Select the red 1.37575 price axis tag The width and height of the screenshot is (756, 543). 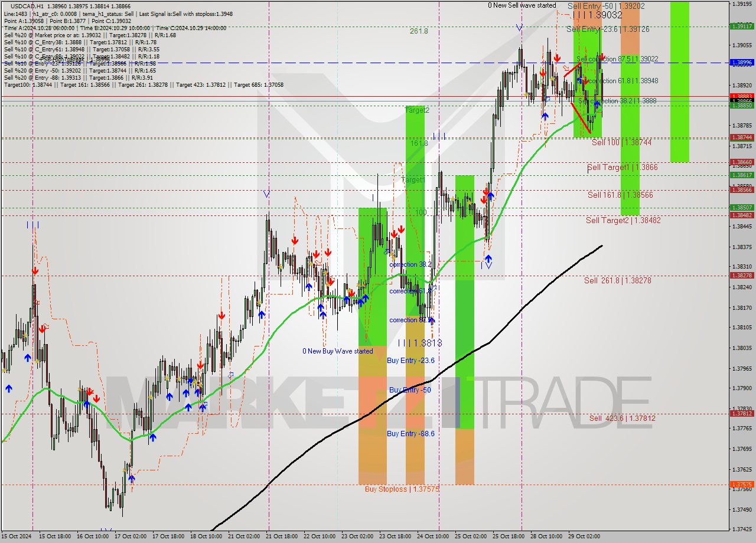coord(742,484)
